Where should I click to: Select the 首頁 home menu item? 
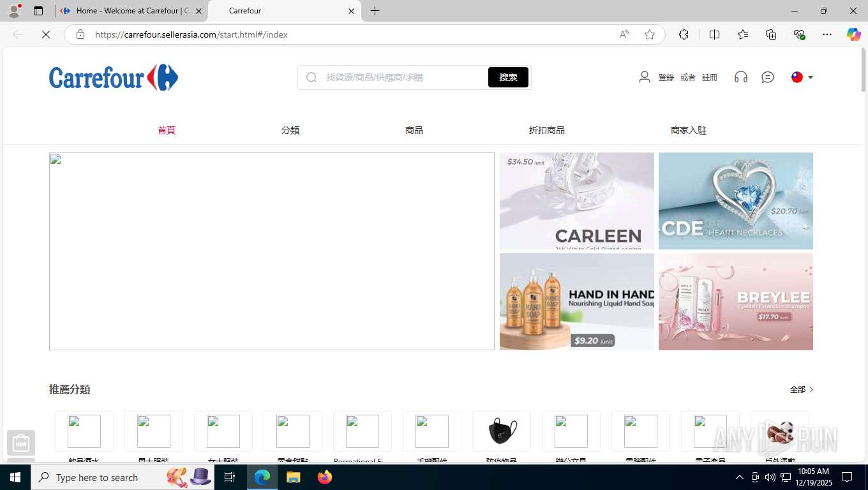[x=167, y=130]
